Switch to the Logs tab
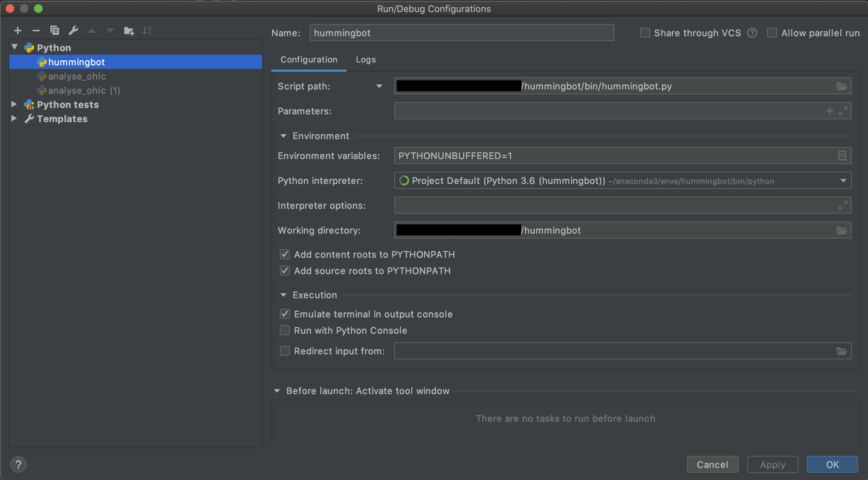This screenshot has width=868, height=480. point(366,60)
